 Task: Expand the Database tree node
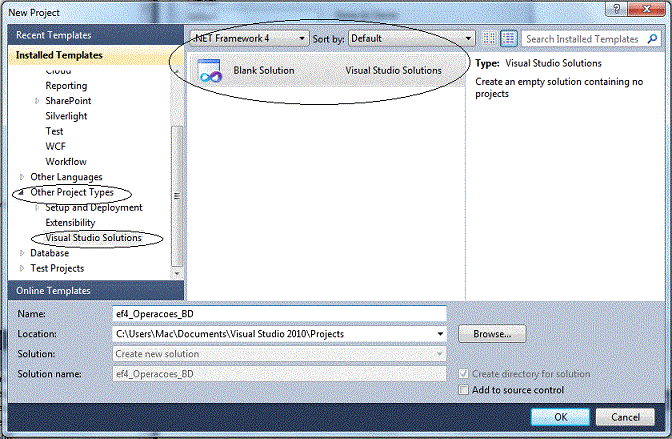22,253
